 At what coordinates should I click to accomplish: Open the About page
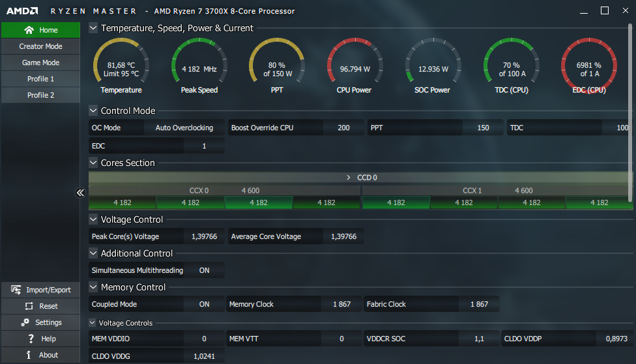point(40,355)
